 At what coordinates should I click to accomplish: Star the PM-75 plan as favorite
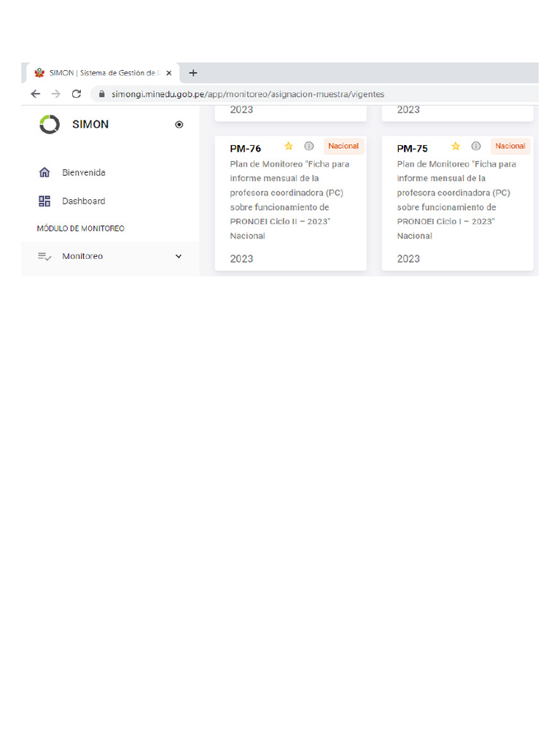(456, 146)
